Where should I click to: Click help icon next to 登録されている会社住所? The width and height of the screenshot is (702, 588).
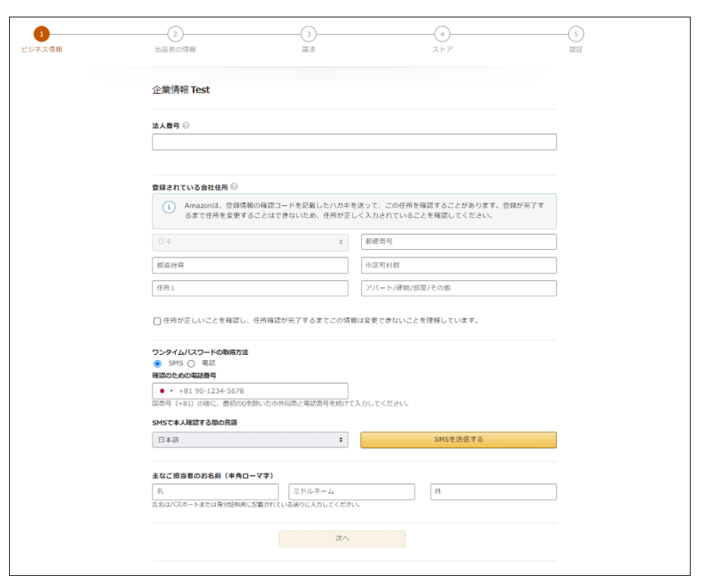tap(234, 187)
